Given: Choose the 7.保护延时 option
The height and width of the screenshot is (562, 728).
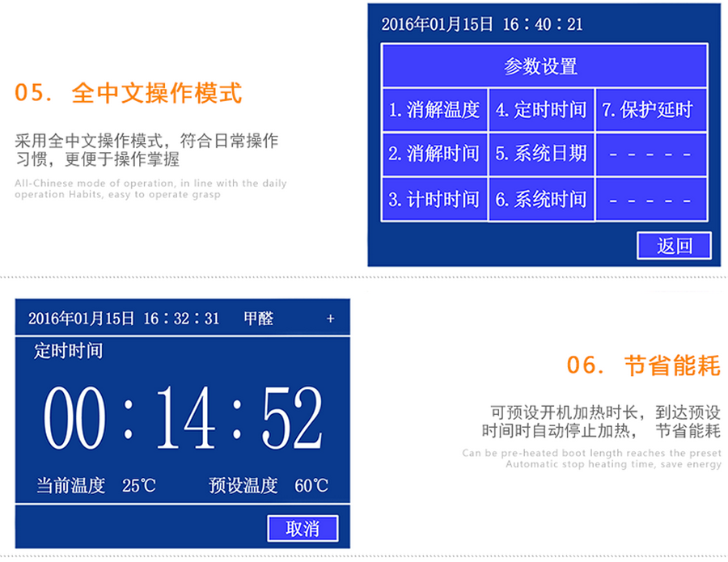Looking at the screenshot, I should [649, 110].
